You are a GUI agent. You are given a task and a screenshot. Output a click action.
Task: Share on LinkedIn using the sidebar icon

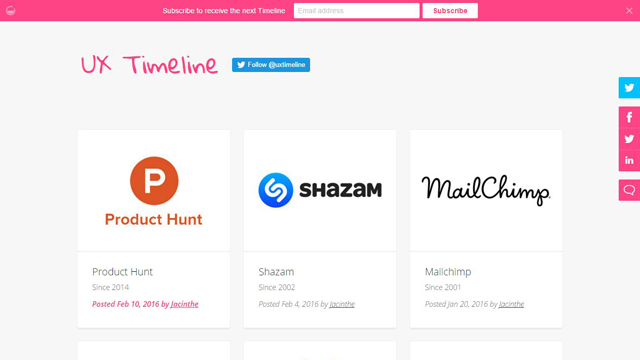pyautogui.click(x=629, y=160)
